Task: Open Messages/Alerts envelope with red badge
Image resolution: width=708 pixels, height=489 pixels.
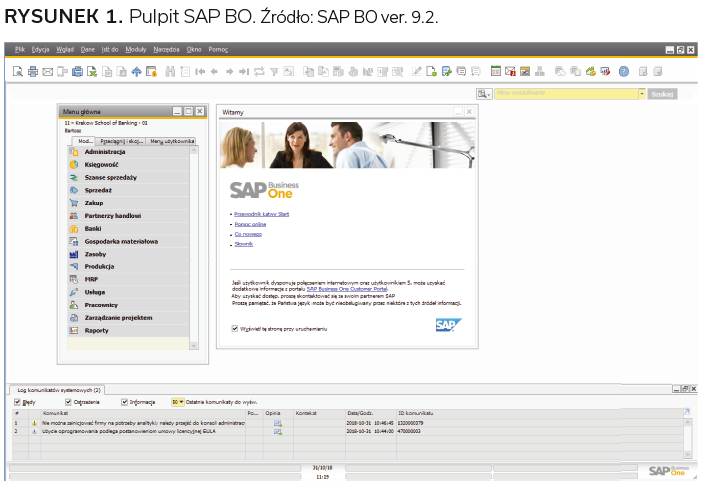Action: pos(510,71)
